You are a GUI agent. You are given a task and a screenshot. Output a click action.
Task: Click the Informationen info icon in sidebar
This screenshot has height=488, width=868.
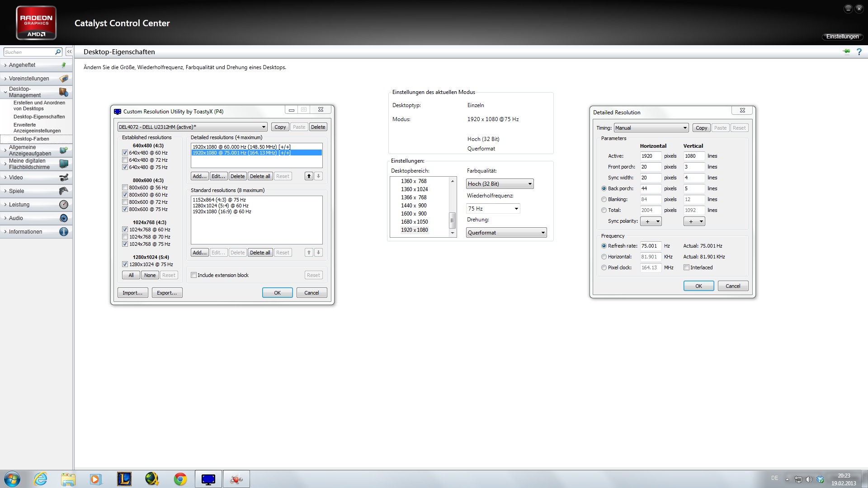pos(64,232)
